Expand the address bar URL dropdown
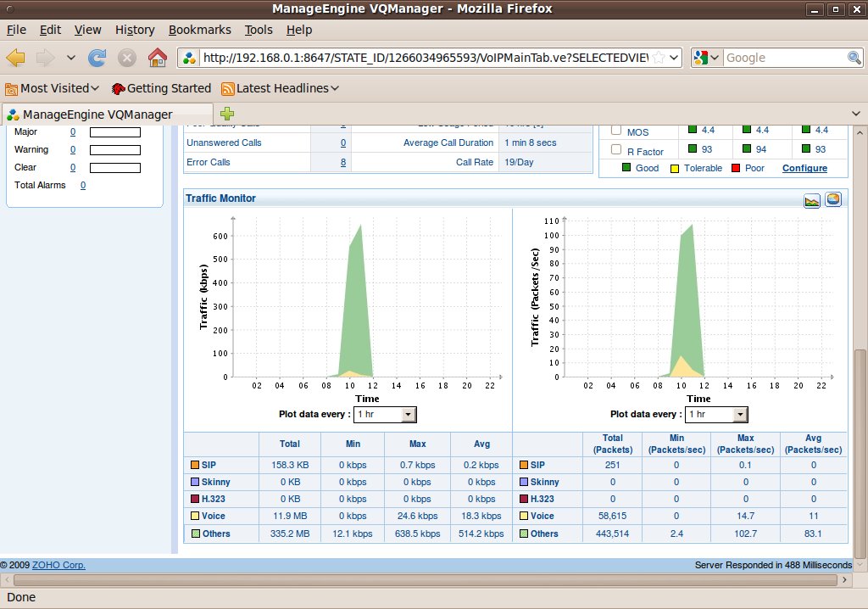This screenshot has width=868, height=609. click(674, 58)
